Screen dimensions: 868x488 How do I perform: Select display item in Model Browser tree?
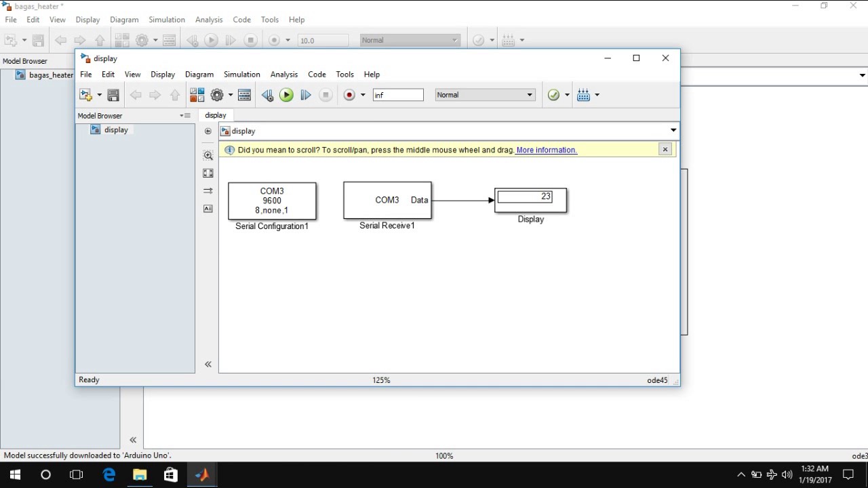pyautogui.click(x=116, y=129)
